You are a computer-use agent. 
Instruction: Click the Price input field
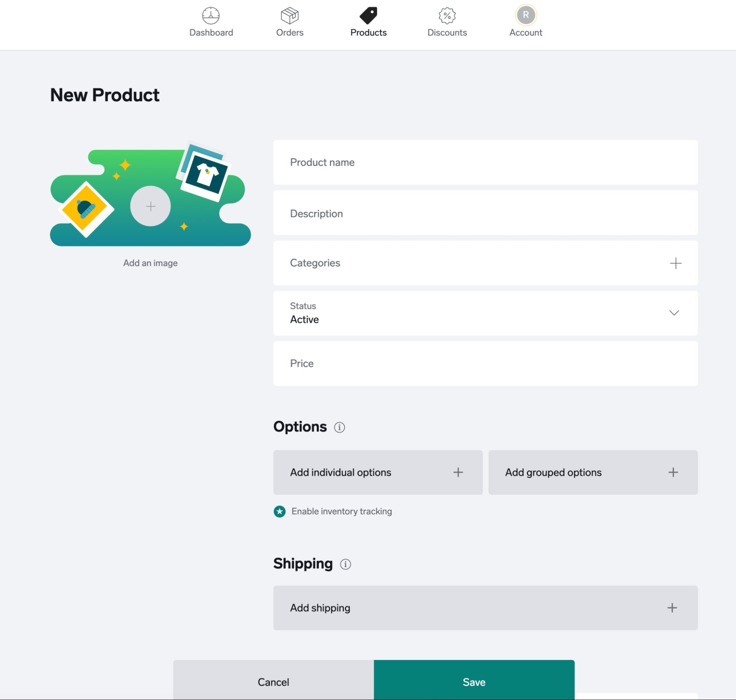(485, 363)
